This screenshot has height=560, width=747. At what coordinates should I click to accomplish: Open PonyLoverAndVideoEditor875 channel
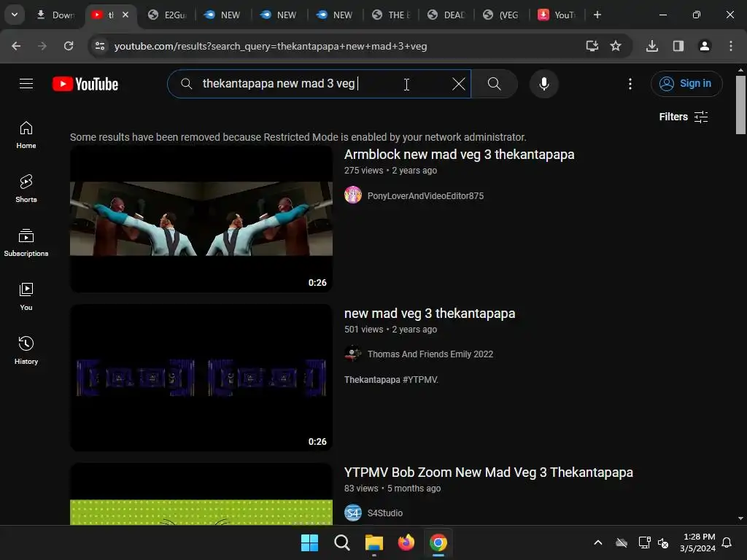tap(425, 195)
